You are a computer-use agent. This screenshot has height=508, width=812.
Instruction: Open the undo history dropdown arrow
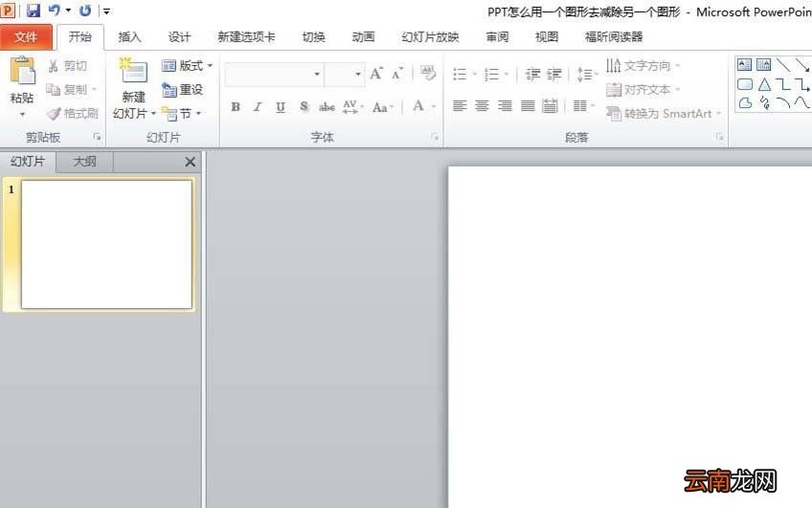[68, 11]
